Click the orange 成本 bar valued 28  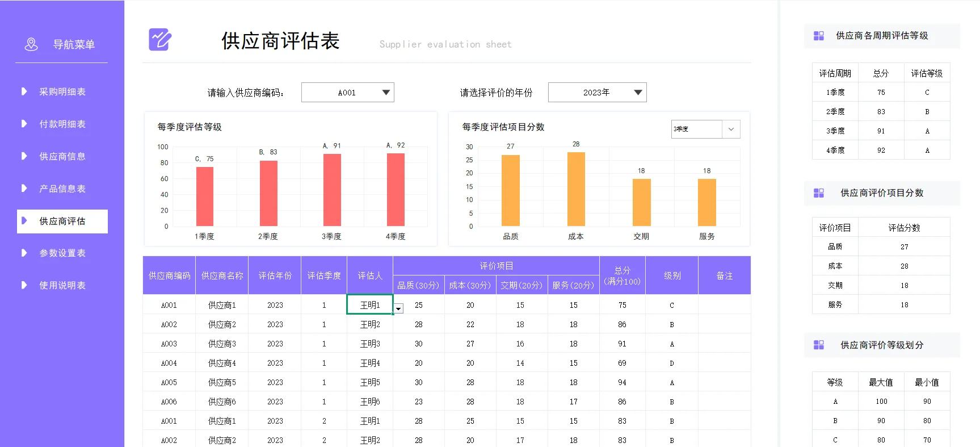(x=576, y=189)
